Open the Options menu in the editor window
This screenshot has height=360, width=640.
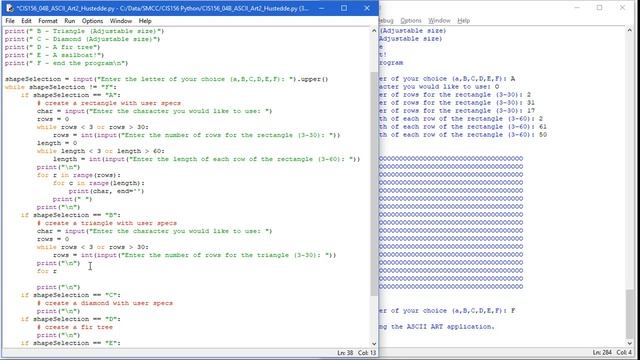point(92,21)
